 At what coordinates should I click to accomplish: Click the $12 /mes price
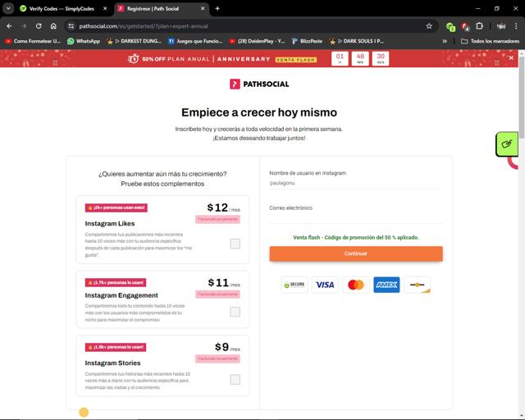[223, 208]
